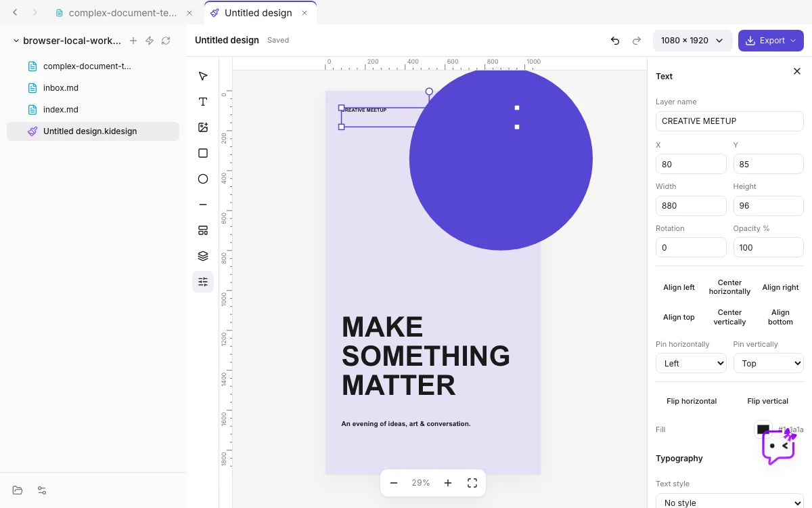Switch to the Untitled design tab
Viewport: 812px width, 508px height.
pyautogui.click(x=260, y=13)
